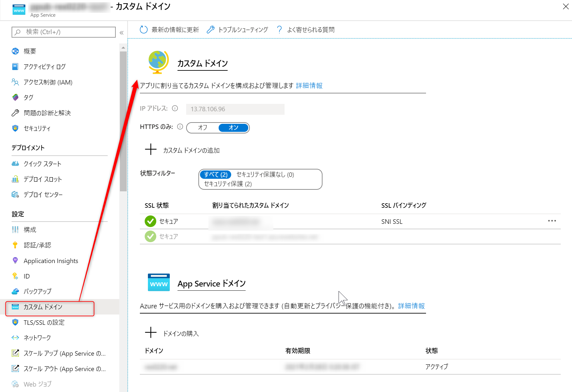Click the SSL 状態 column header
This screenshot has width=572, height=392.
(157, 205)
